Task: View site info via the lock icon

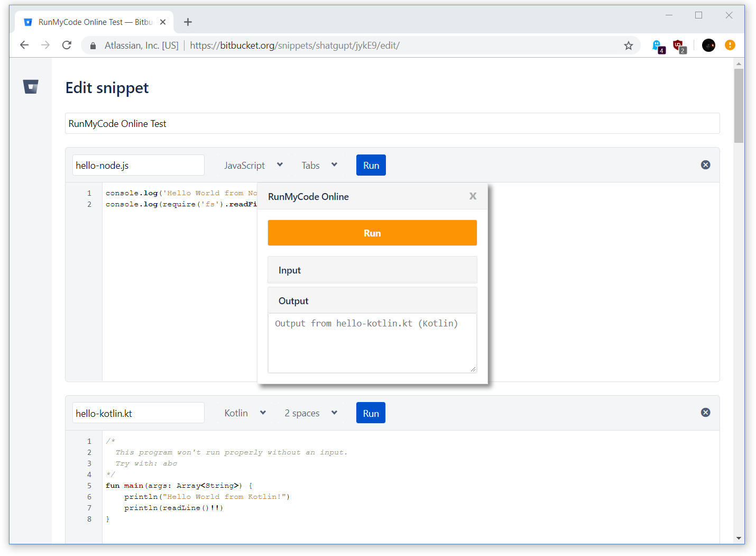Action: [x=93, y=45]
